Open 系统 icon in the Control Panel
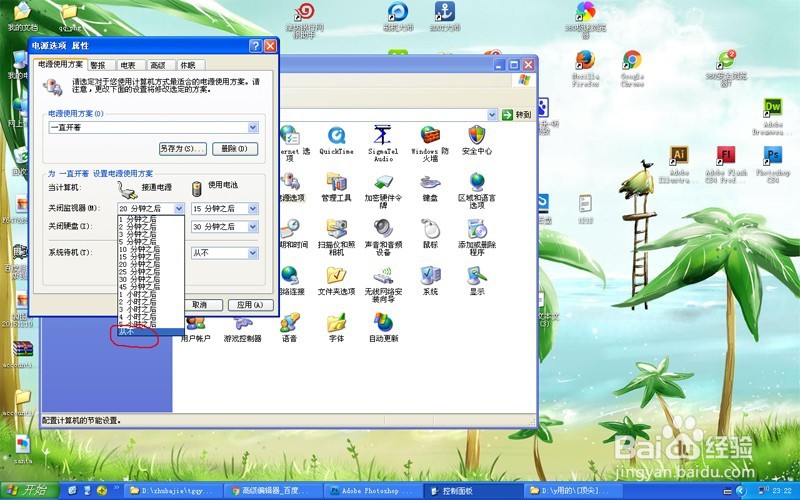This screenshot has height=500, width=800. (x=430, y=281)
